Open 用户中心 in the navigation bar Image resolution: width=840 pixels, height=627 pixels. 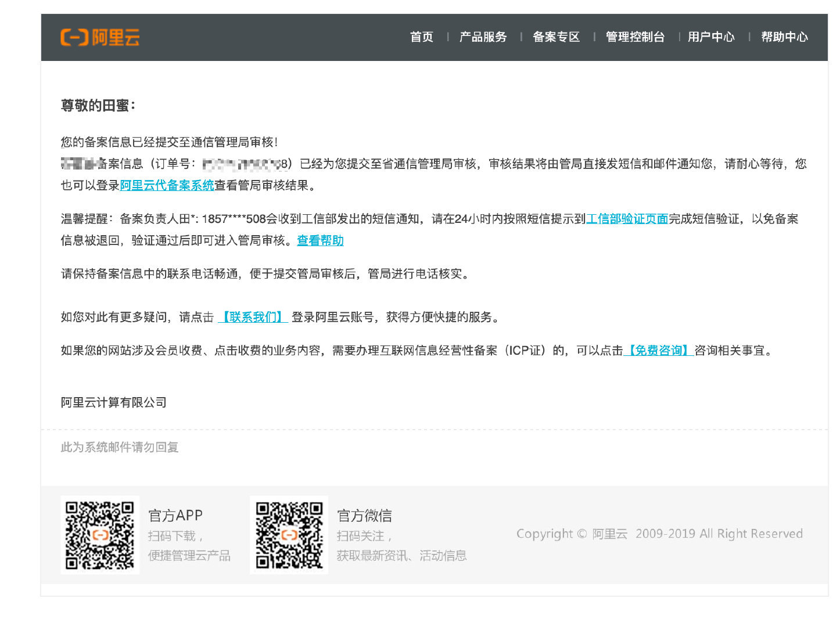(x=711, y=37)
